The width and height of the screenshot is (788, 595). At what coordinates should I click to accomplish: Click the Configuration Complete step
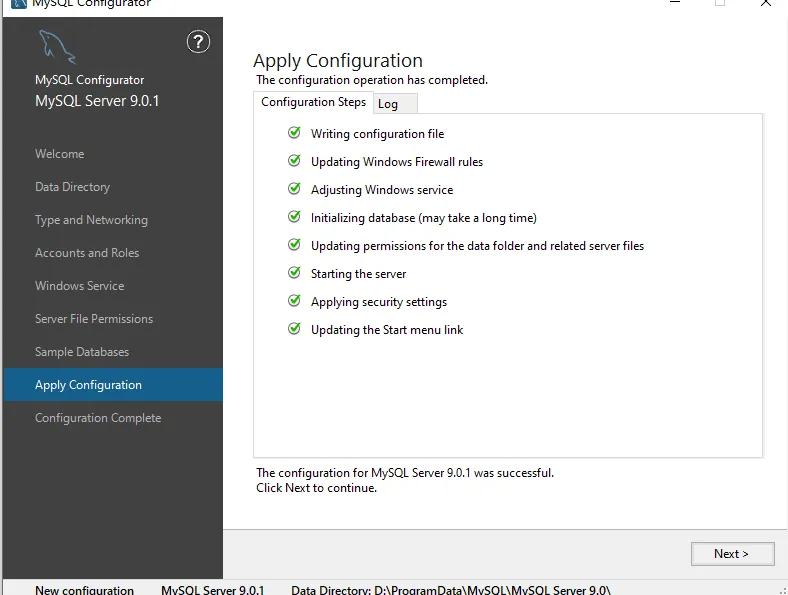point(98,418)
